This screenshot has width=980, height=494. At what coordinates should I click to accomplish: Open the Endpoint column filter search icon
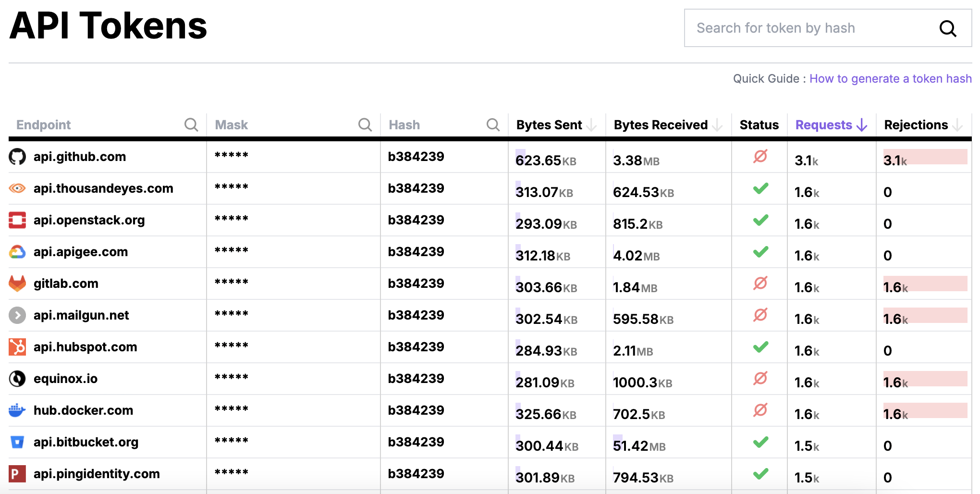tap(191, 125)
